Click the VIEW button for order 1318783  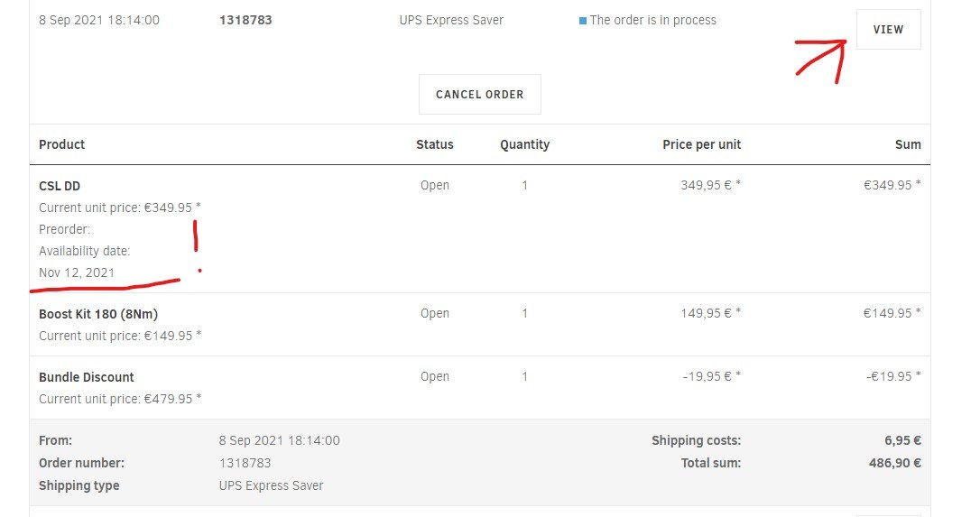point(888,30)
